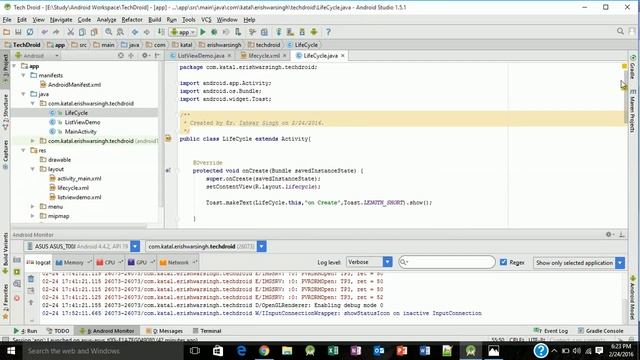Image resolution: width=640 pixels, height=360 pixels.
Task: Open the VCS menu
Action: [206, 20]
